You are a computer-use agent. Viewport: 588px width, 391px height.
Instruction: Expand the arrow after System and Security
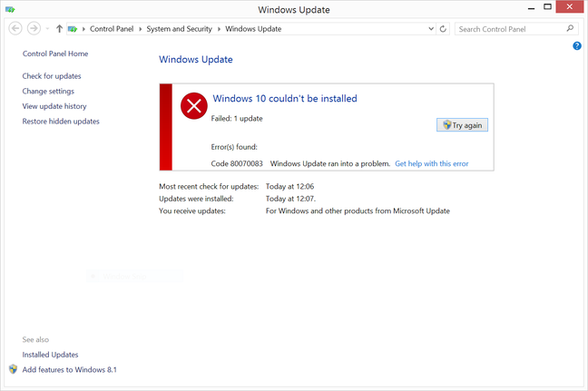[219, 29]
